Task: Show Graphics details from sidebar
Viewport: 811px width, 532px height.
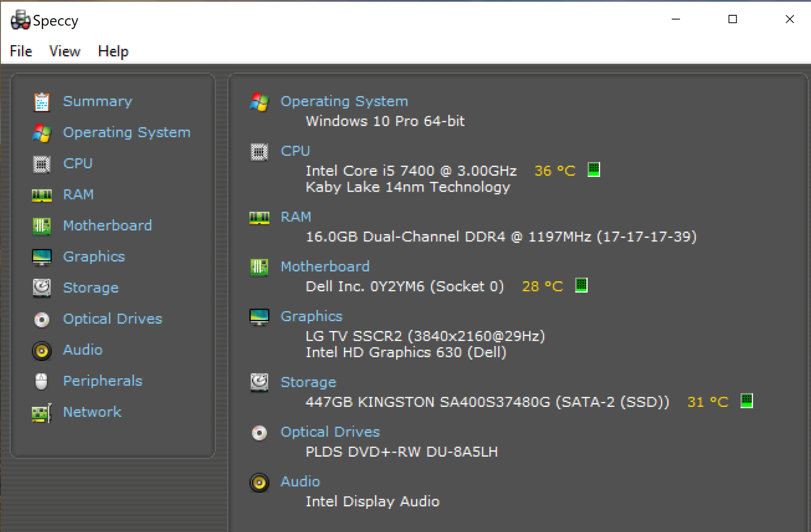Action: (x=94, y=257)
